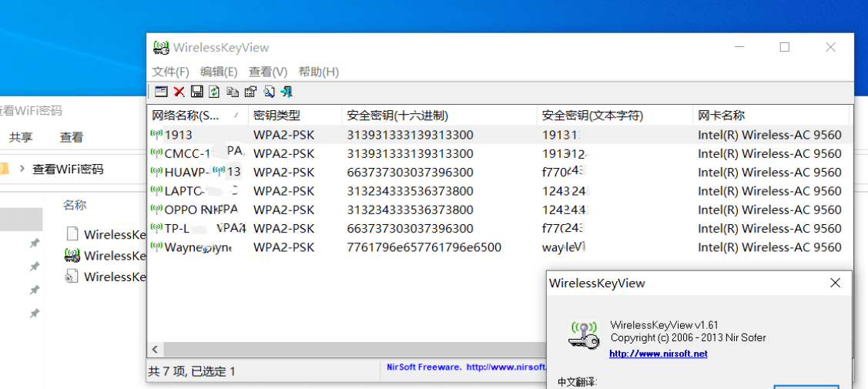Screen dimensions: 868x389
Task: Click Intel(R) Wireless-AC 9560 in the Wayne row
Action: (x=769, y=247)
